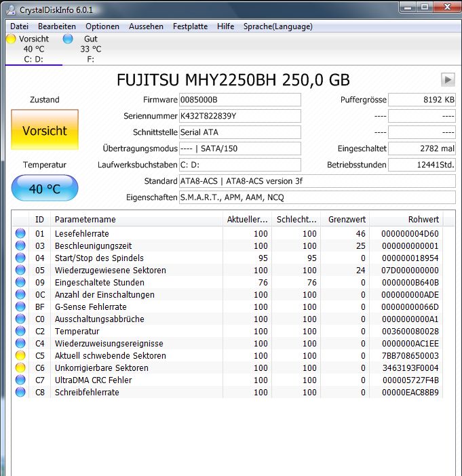Click the blue status icon for Ausschaltungsabbrüche
The image size is (462, 476).
coord(20,319)
